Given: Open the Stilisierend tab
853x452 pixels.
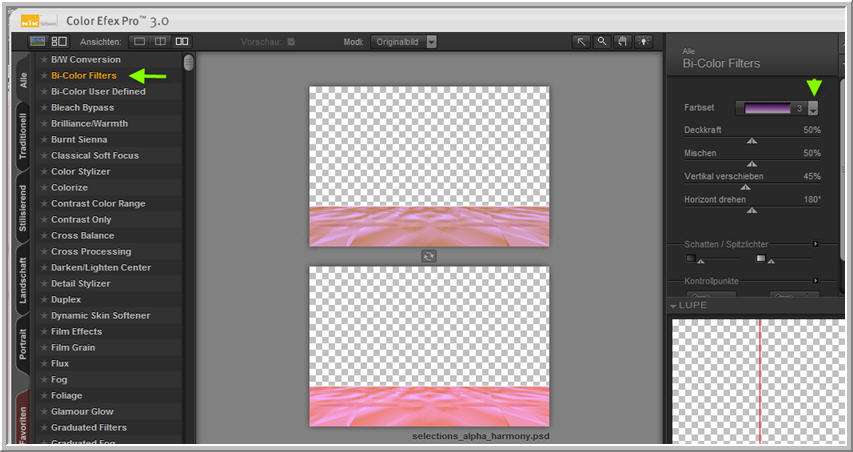Looking at the screenshot, I should point(24,208).
